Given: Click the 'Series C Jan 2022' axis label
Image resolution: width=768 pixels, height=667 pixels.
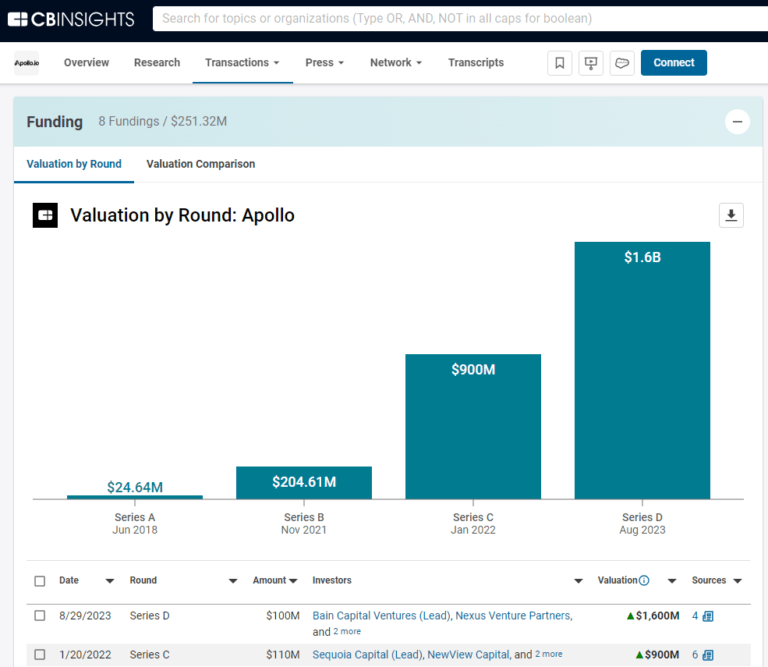Looking at the screenshot, I should pyautogui.click(x=473, y=524).
